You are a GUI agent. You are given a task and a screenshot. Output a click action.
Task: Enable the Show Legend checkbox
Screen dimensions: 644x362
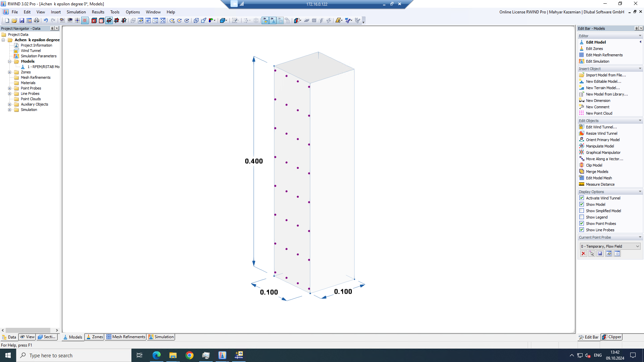(x=582, y=217)
